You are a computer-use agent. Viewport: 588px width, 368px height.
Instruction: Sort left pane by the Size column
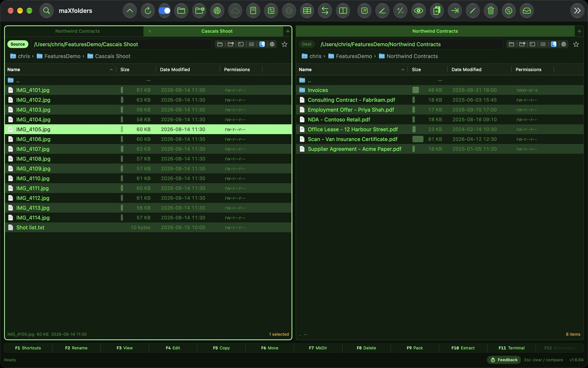136,69
